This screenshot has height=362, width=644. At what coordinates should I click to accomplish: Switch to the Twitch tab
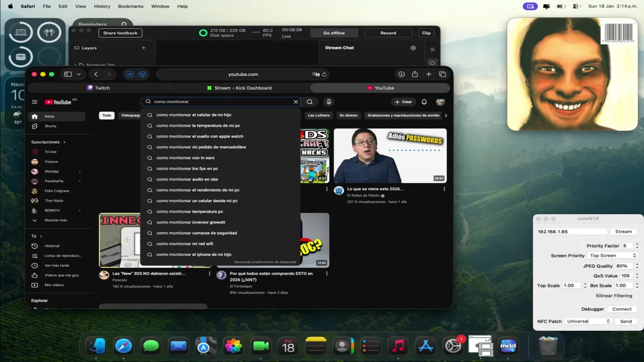pos(99,88)
